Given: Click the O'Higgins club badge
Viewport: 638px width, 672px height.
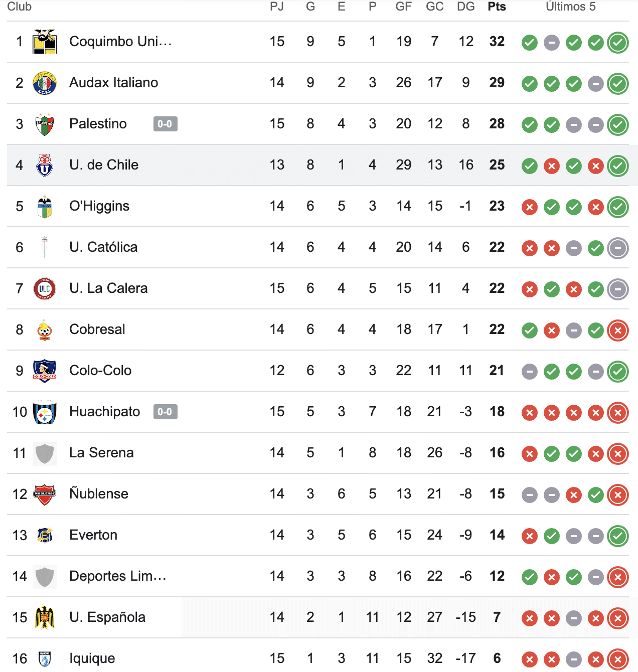Looking at the screenshot, I should [x=45, y=206].
